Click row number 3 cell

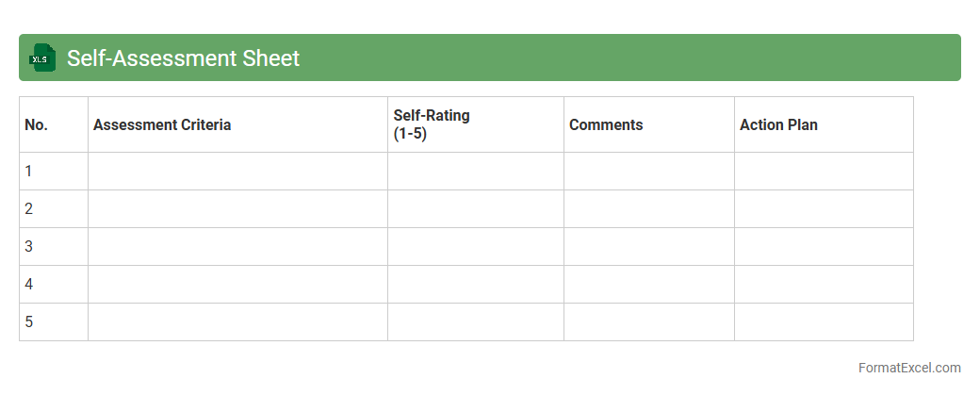coord(53,247)
